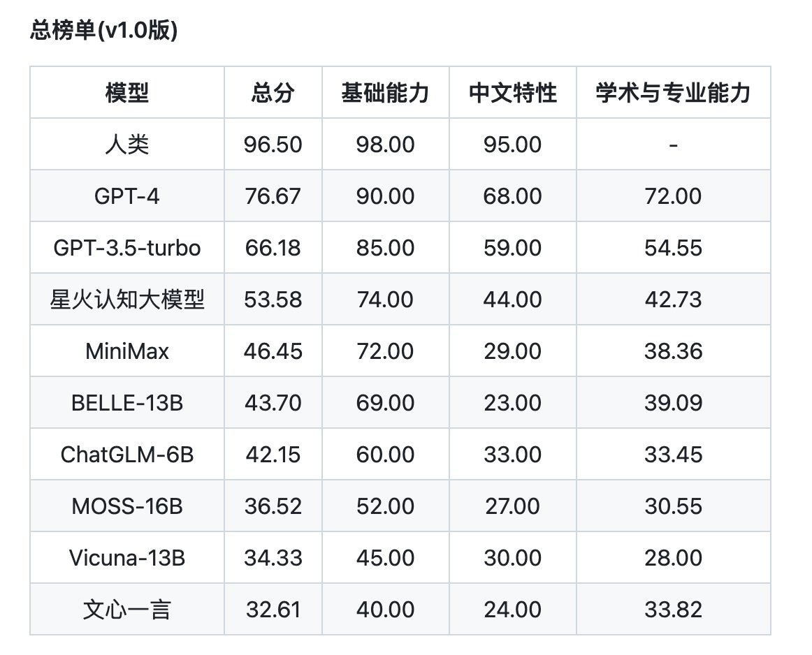The image size is (812, 655).
Task: Click the GPT-3.5-turbo model name
Action: (x=127, y=248)
